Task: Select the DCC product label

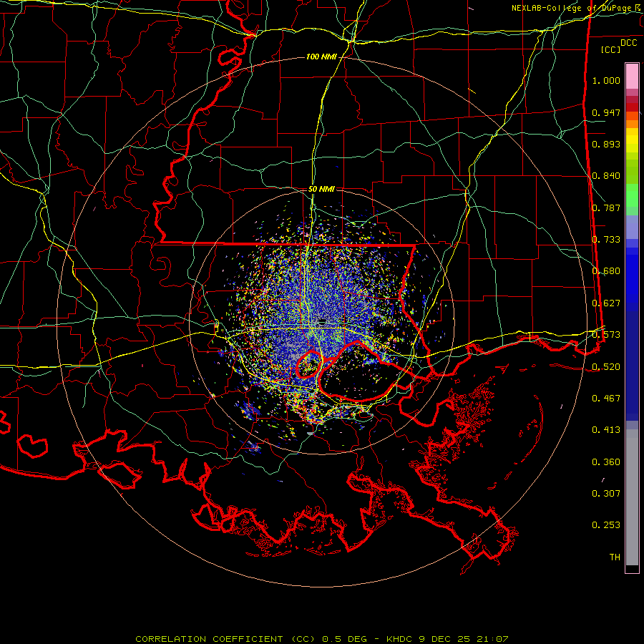Action: 628,43
